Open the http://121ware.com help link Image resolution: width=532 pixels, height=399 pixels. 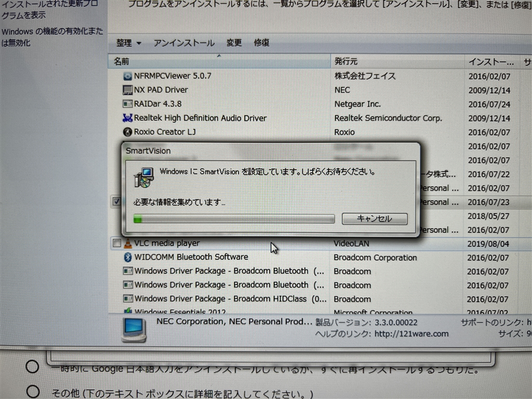411,334
